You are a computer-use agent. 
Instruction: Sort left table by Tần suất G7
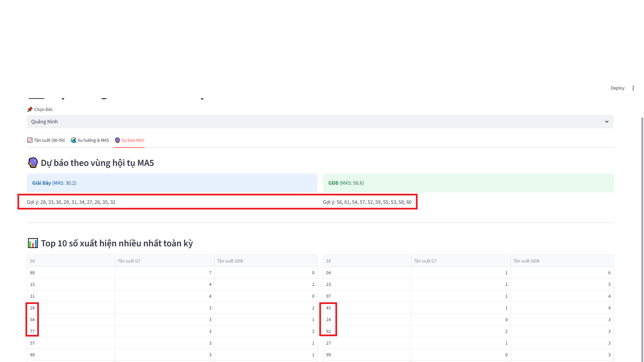pos(165,261)
